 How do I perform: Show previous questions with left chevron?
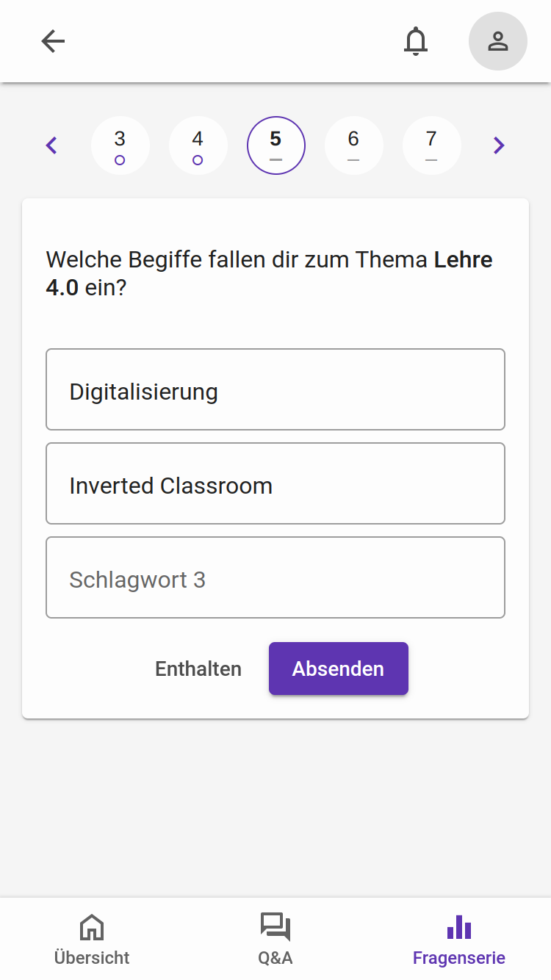pos(51,145)
